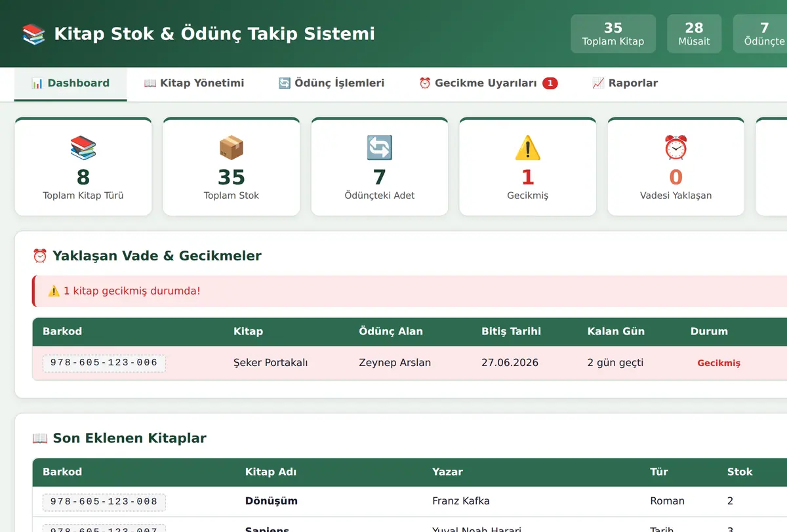Image resolution: width=787 pixels, height=532 pixels.
Task: Click the value 8 on Toplam Kitap Türü card
Action: [83, 177]
